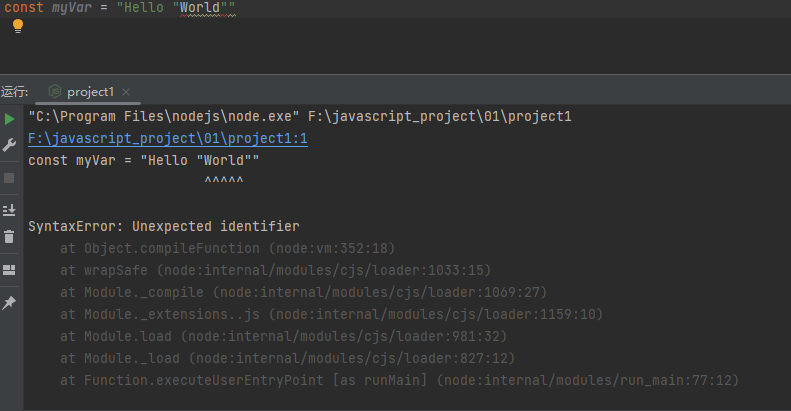Rerun project1 with the green play icon
The image size is (791, 411).
click(x=9, y=119)
